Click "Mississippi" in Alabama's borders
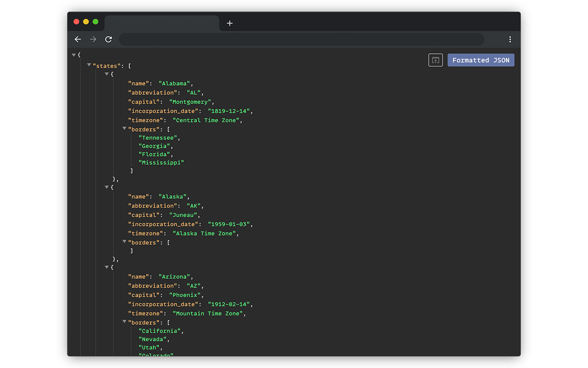 (x=161, y=163)
